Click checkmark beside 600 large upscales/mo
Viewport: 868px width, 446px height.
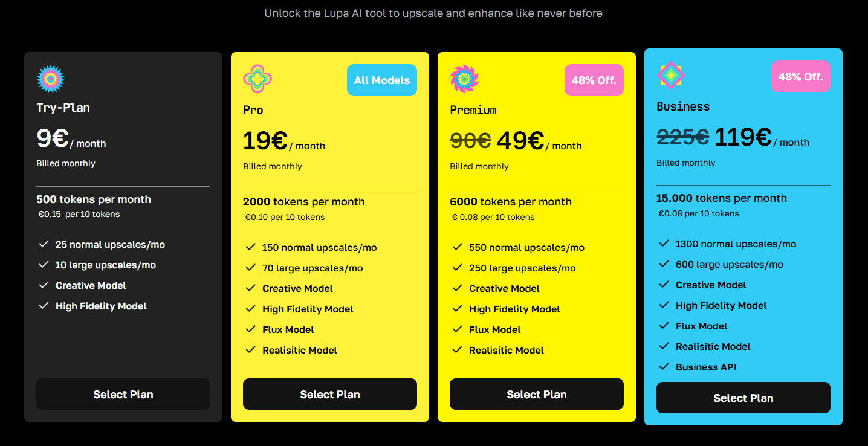[x=664, y=263]
